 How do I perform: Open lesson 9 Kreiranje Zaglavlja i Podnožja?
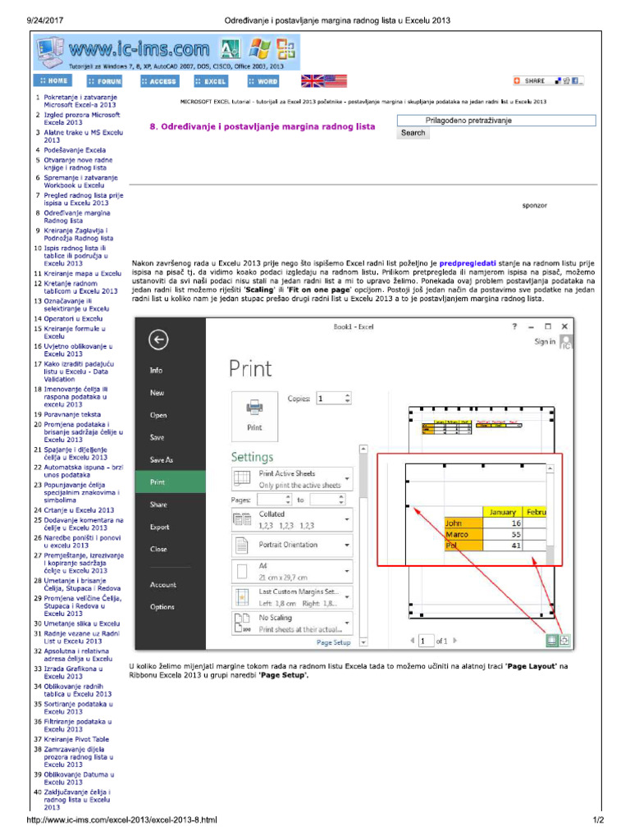[x=78, y=235]
